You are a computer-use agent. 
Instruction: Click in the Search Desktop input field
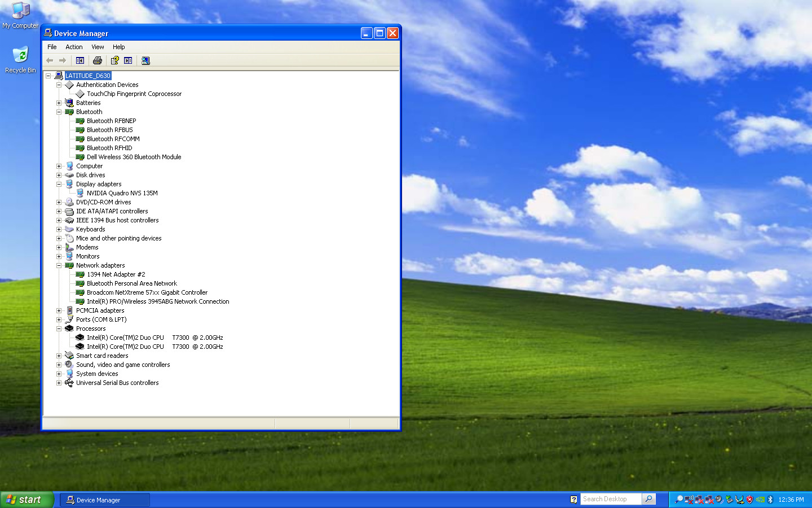611,499
